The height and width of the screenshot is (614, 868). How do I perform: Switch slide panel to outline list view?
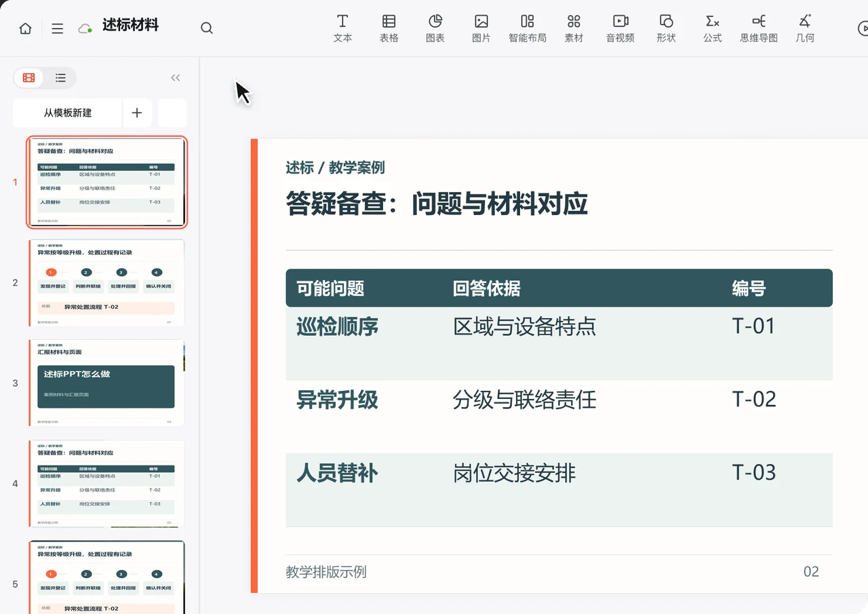pyautogui.click(x=60, y=78)
